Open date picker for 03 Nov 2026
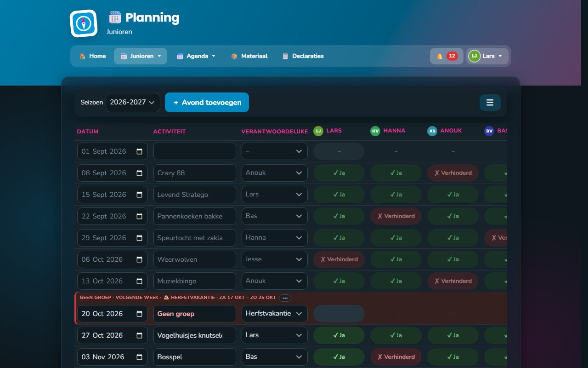This screenshot has width=588, height=368. (139, 357)
